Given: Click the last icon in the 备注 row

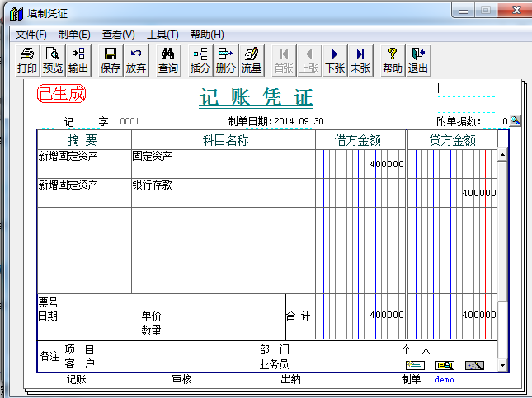Looking at the screenshot, I should click(474, 365).
